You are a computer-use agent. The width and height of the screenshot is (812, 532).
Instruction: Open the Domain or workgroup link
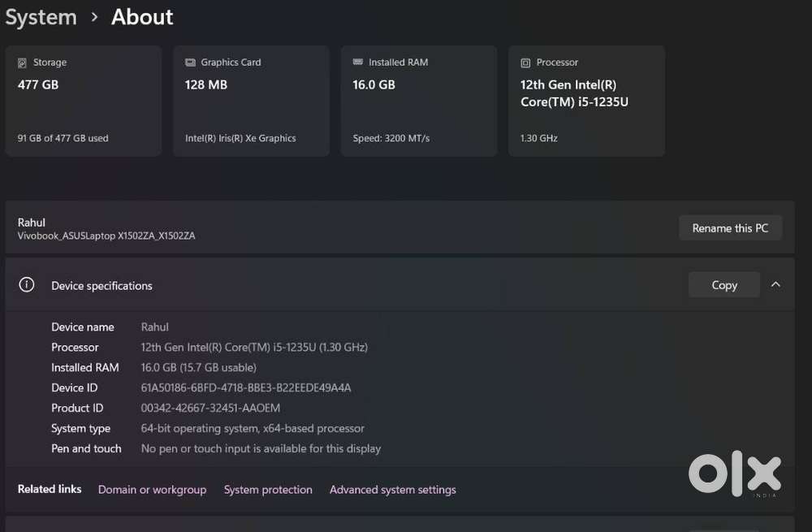point(152,490)
